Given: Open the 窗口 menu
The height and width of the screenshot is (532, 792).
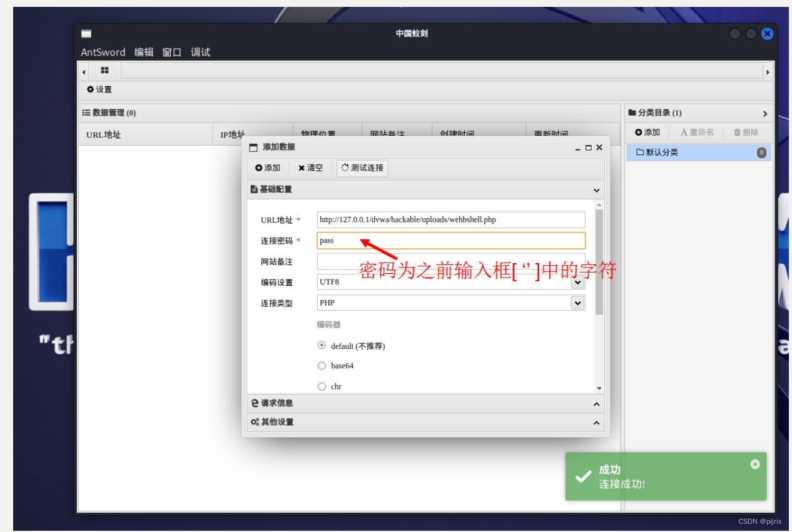Looking at the screenshot, I should (172, 53).
